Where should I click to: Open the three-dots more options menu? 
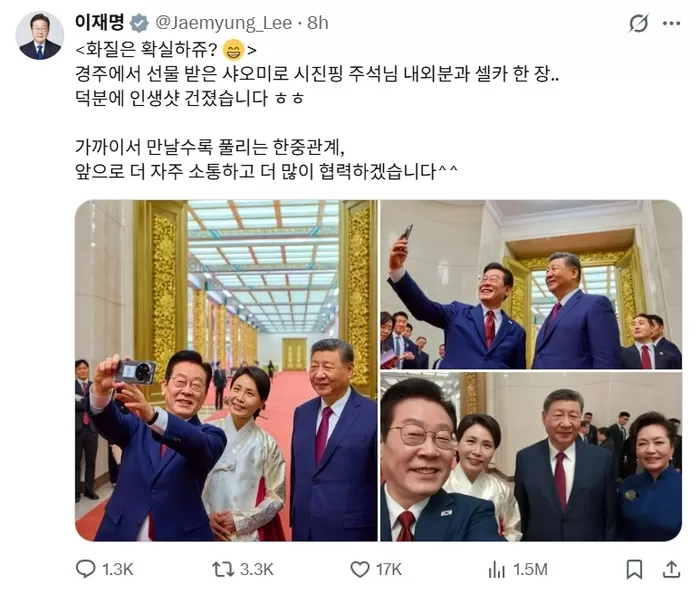[671, 24]
